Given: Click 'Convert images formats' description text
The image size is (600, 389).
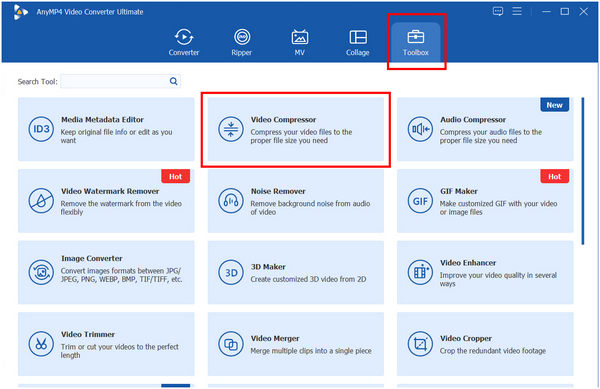Looking at the screenshot, I should click(121, 275).
